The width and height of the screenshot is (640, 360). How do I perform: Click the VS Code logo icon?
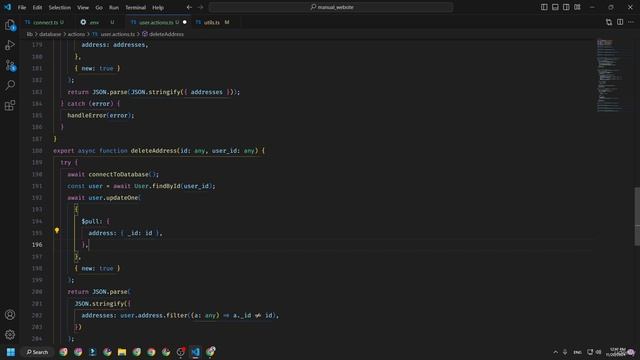[x=8, y=7]
